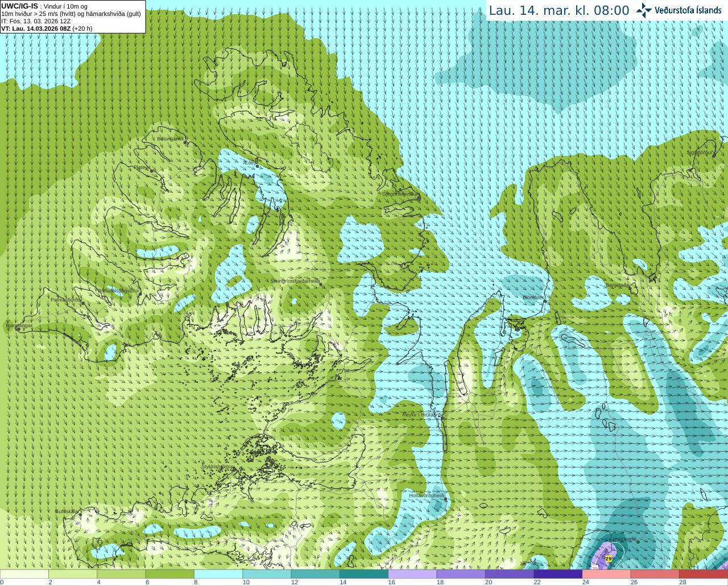Select the Bolungarvík station dot
The height and width of the screenshot is (586, 728).
[x=185, y=143]
